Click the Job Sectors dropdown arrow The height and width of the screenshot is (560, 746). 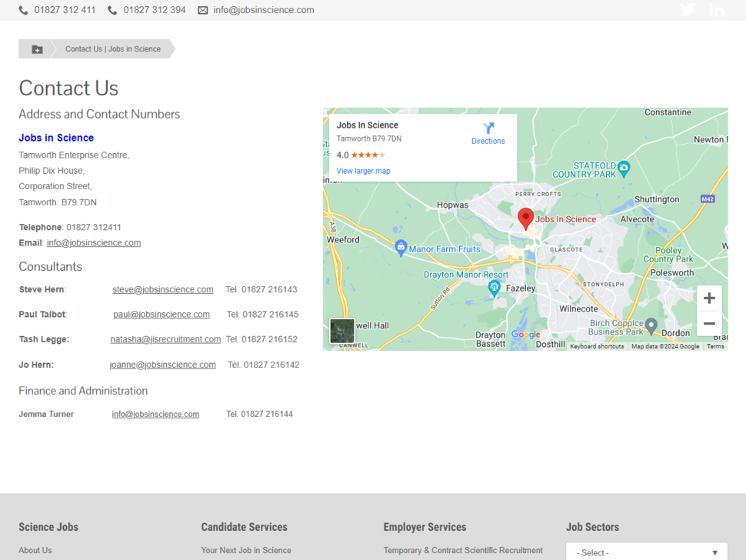point(714,552)
